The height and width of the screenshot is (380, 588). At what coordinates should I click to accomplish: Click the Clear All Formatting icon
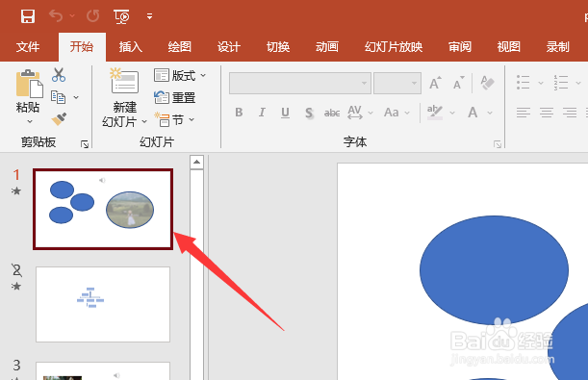(x=488, y=83)
